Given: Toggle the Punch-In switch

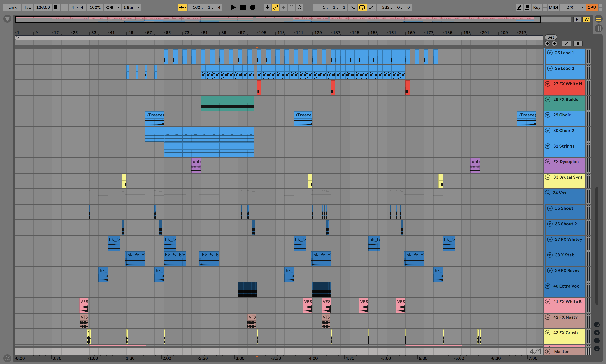Looking at the screenshot, I should tap(352, 7).
